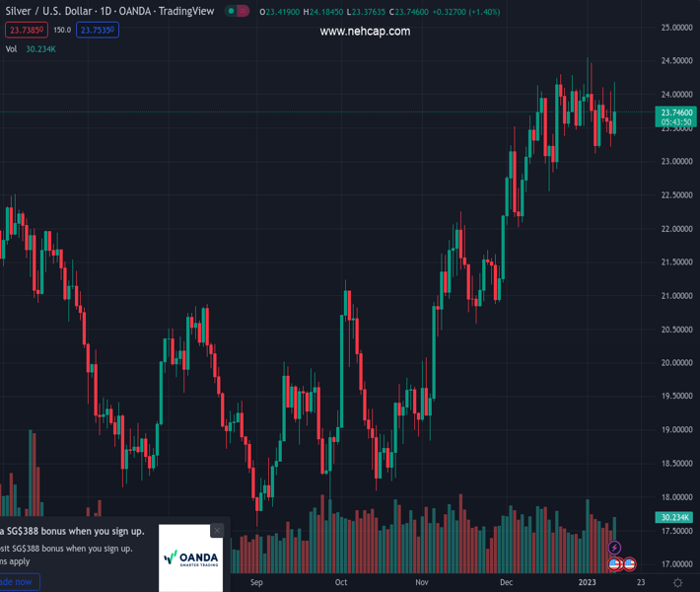Click the Sep label on the time axis
This screenshot has width=700, height=592.
click(257, 582)
